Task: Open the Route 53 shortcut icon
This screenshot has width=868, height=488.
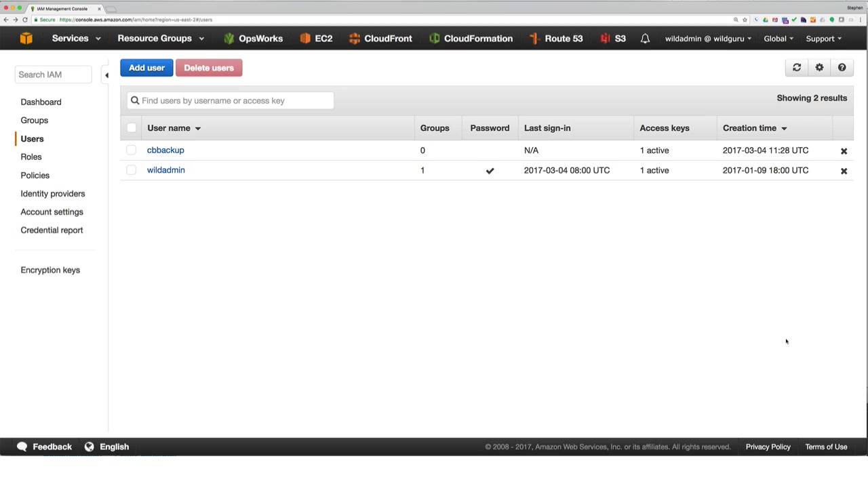Action: click(534, 39)
